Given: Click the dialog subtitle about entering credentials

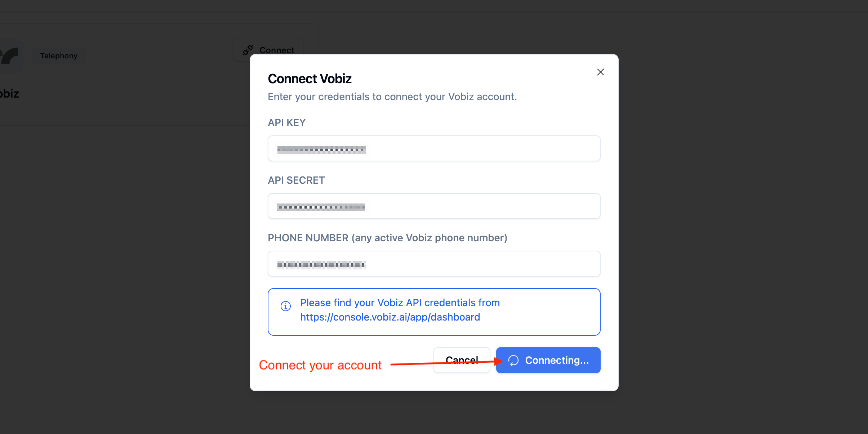Looking at the screenshot, I should [x=392, y=97].
